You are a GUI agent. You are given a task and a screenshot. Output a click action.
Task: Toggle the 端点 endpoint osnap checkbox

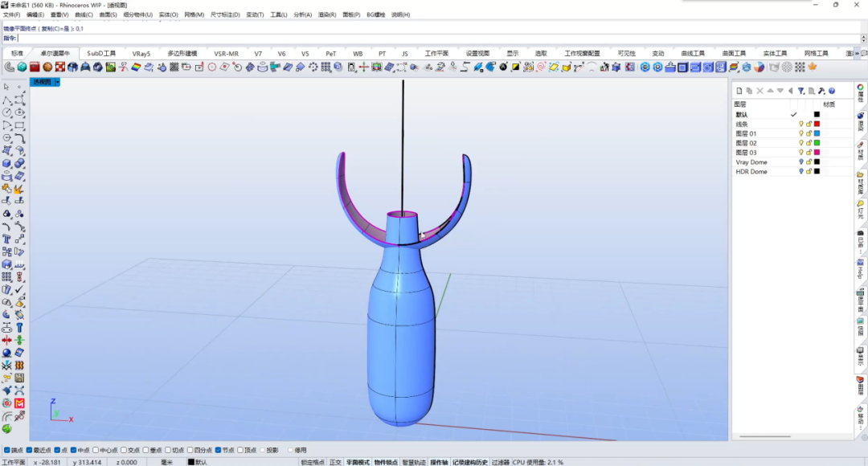coord(7,450)
